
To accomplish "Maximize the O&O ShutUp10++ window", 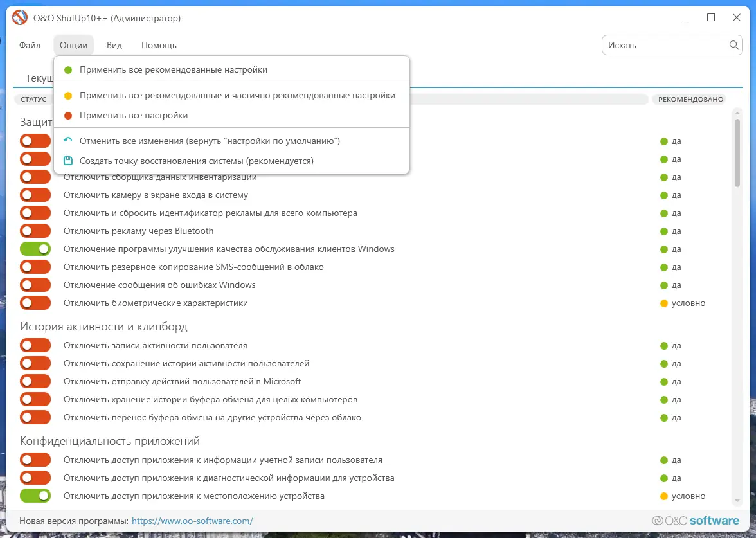I will [x=711, y=18].
